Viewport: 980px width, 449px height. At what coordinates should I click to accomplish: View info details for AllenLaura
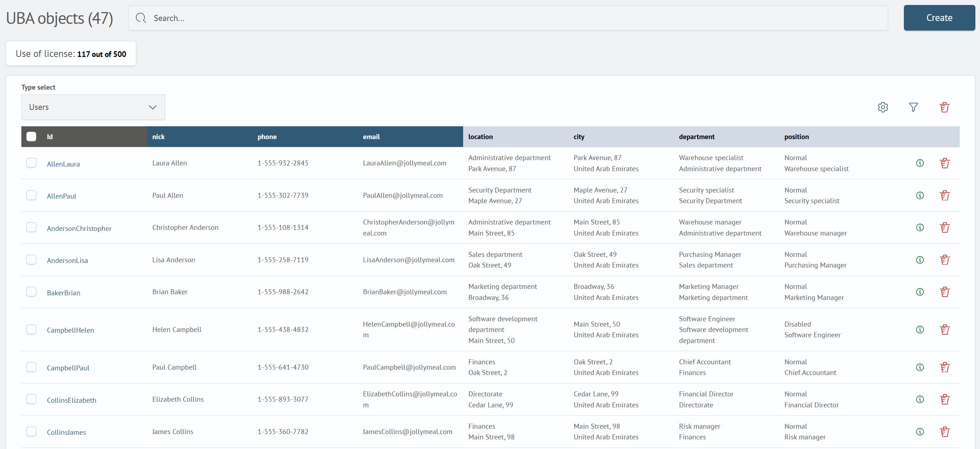920,163
